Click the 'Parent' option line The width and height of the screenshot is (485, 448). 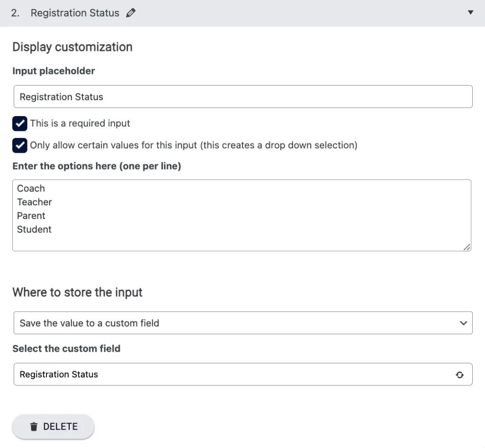coord(31,216)
